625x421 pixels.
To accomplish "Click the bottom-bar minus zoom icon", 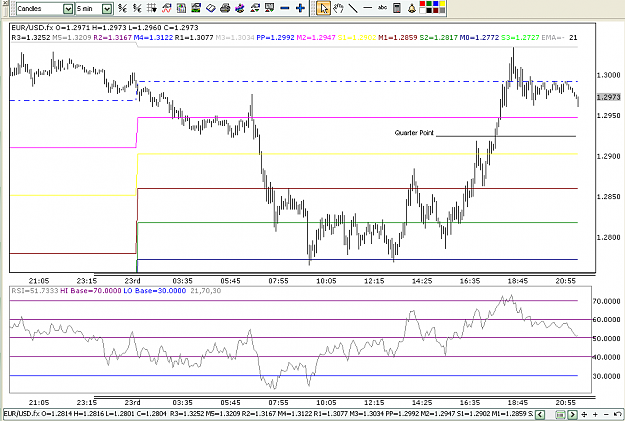I will 606,414.
